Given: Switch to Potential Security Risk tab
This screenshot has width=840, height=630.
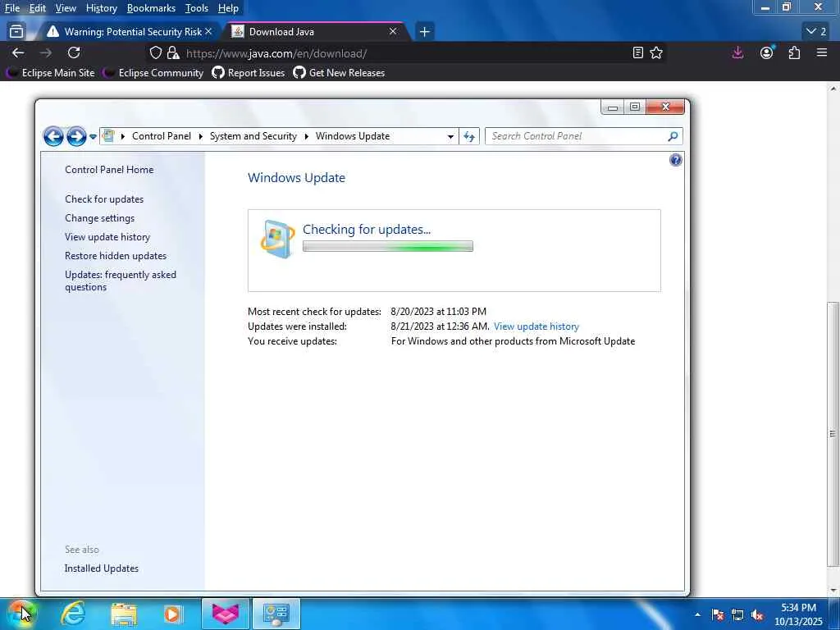Looking at the screenshot, I should point(127,32).
